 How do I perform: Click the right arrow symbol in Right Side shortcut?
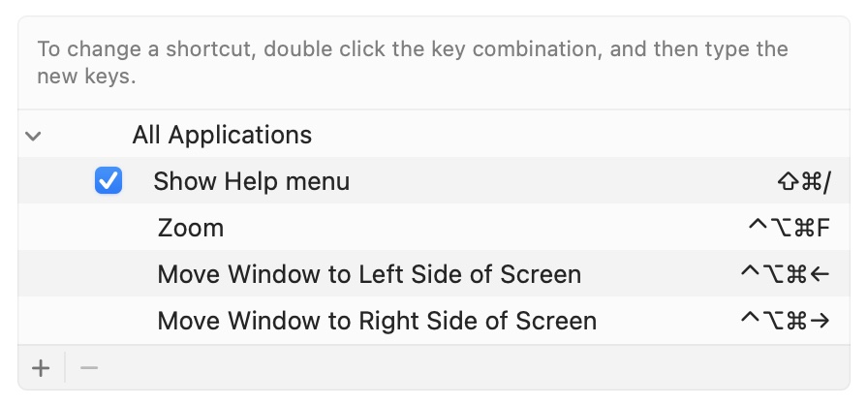tap(821, 321)
